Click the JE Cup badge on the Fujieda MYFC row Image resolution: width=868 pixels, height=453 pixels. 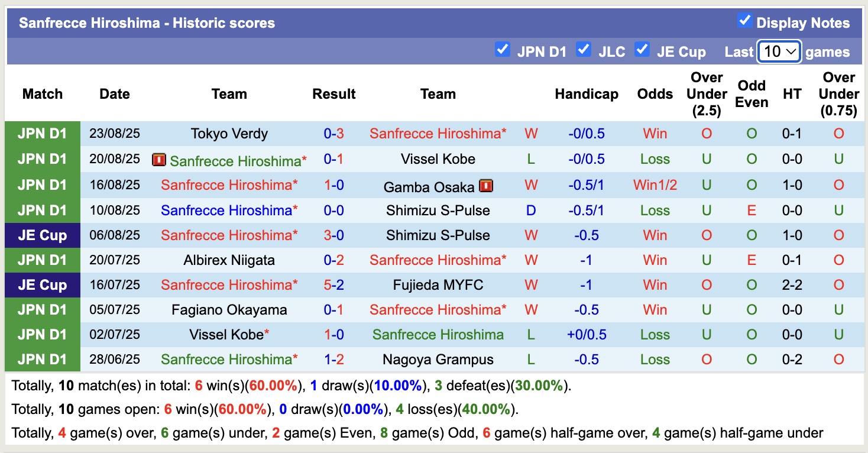click(x=42, y=284)
